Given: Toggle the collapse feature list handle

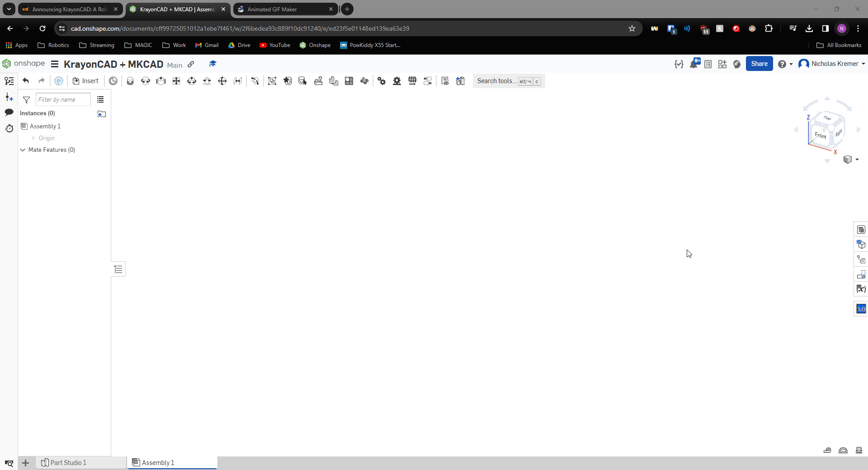Looking at the screenshot, I should point(118,269).
